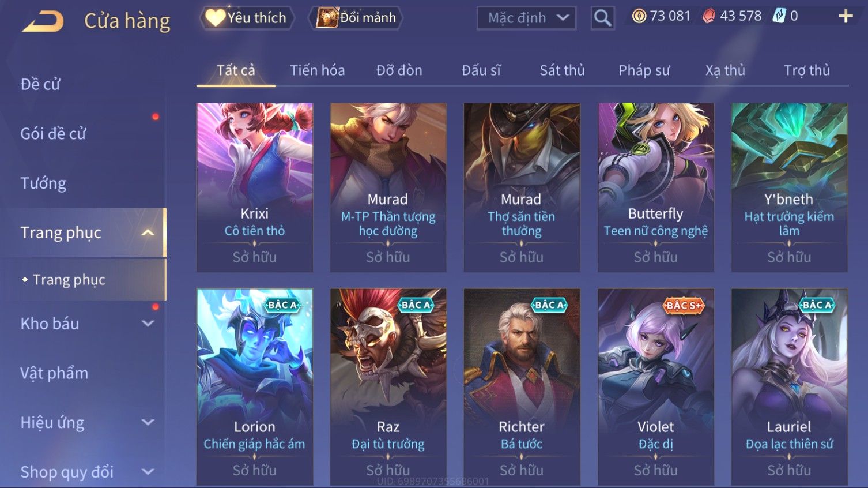Open the Mặc định sort dropdown

(526, 18)
